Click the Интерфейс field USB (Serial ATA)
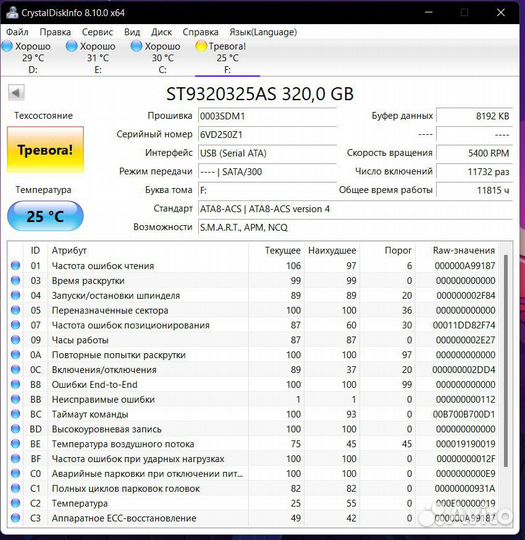 click(267, 153)
